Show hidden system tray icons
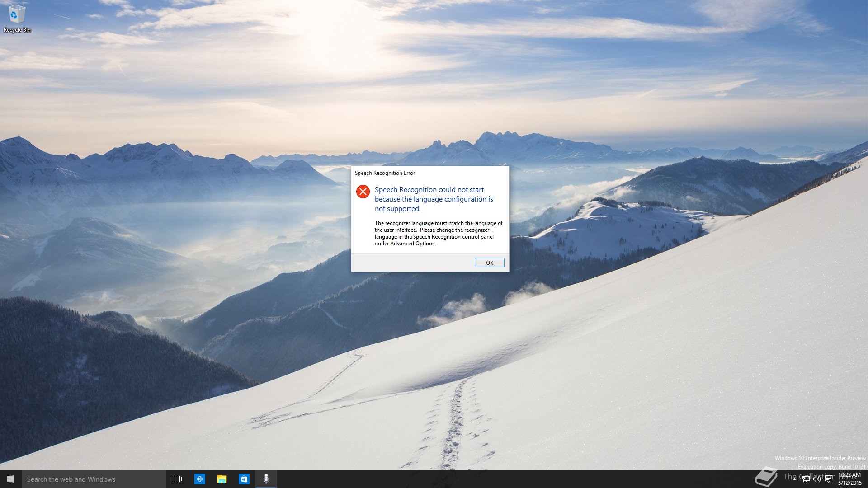Image resolution: width=868 pixels, height=488 pixels. 794,479
